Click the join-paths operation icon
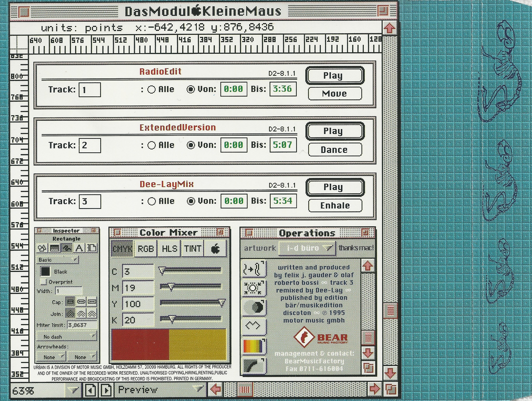The width and height of the screenshot is (532, 401). (x=254, y=268)
